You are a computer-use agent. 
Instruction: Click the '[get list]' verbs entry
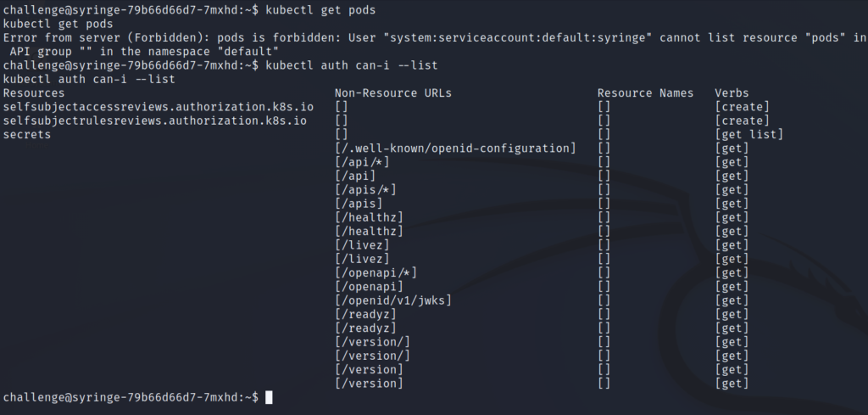tap(749, 135)
